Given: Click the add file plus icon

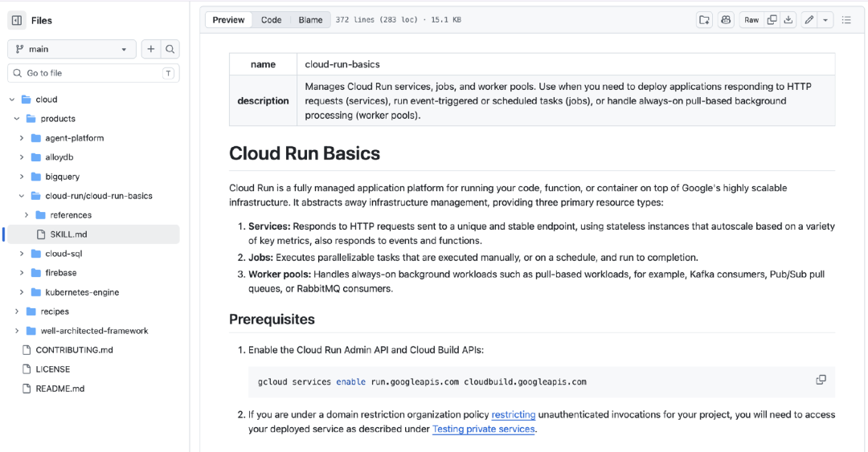Looking at the screenshot, I should [150, 49].
